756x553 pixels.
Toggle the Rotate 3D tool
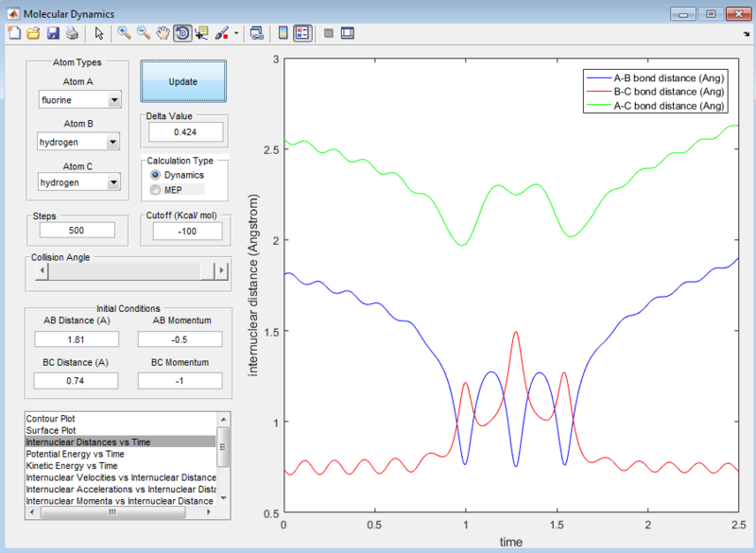coord(181,33)
